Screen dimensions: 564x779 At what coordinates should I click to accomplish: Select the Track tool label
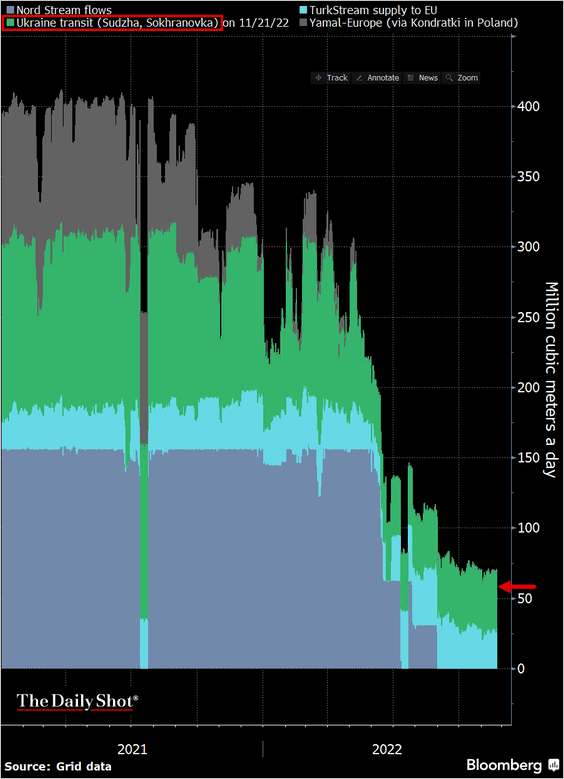337,78
